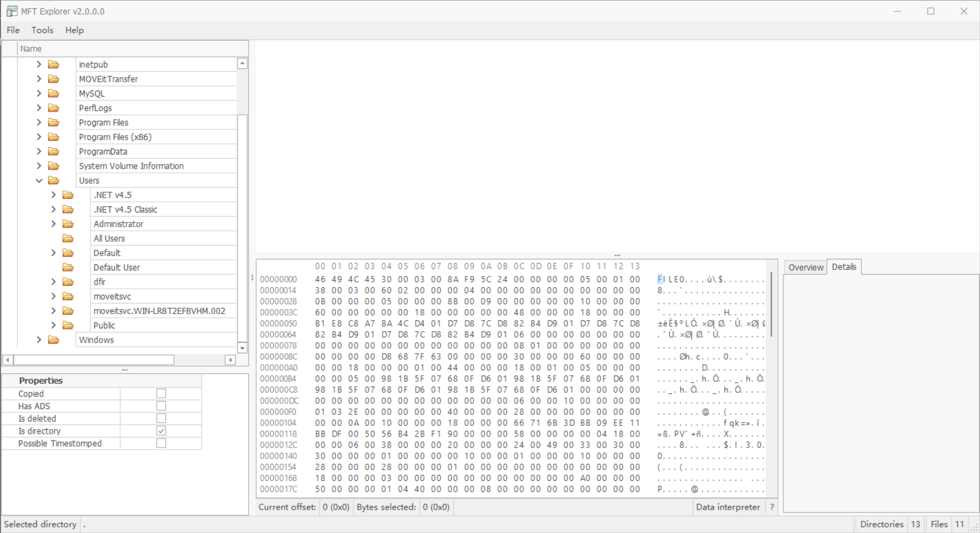This screenshot has height=533, width=980.
Task: Uncheck the Is directory checkbox
Action: (161, 431)
